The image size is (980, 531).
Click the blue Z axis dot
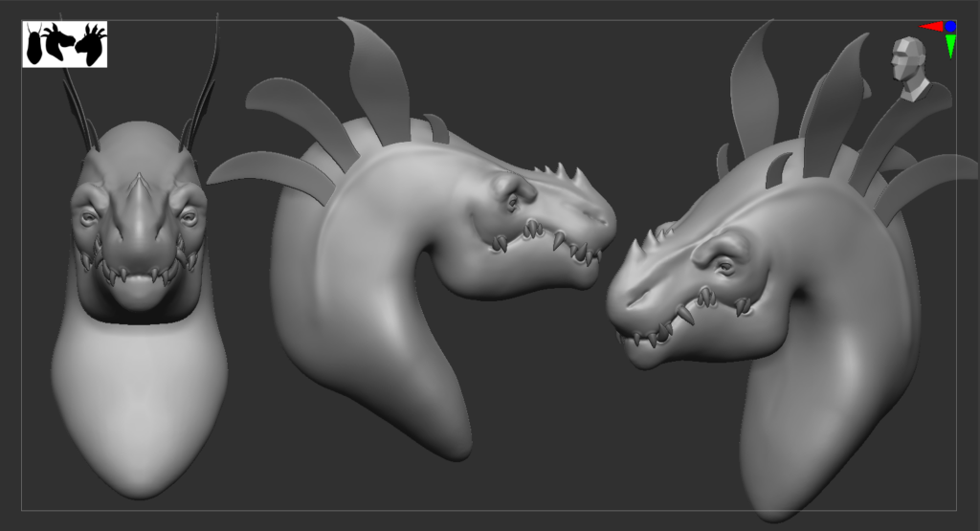click(950, 28)
